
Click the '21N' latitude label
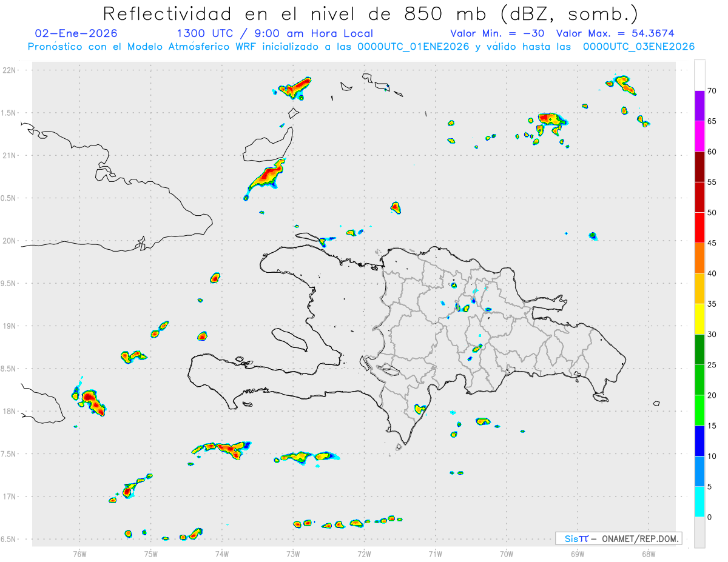tap(10, 155)
